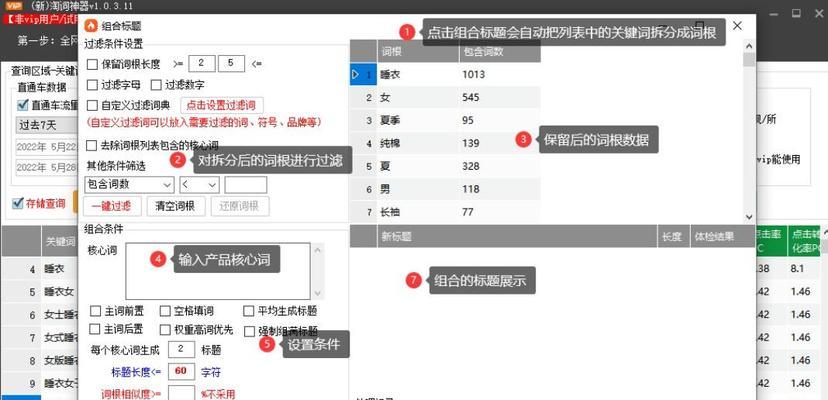Image resolution: width=828 pixels, height=400 pixels.
Task: Click scroll-down arrow of 核心词 box
Action: [x=317, y=293]
